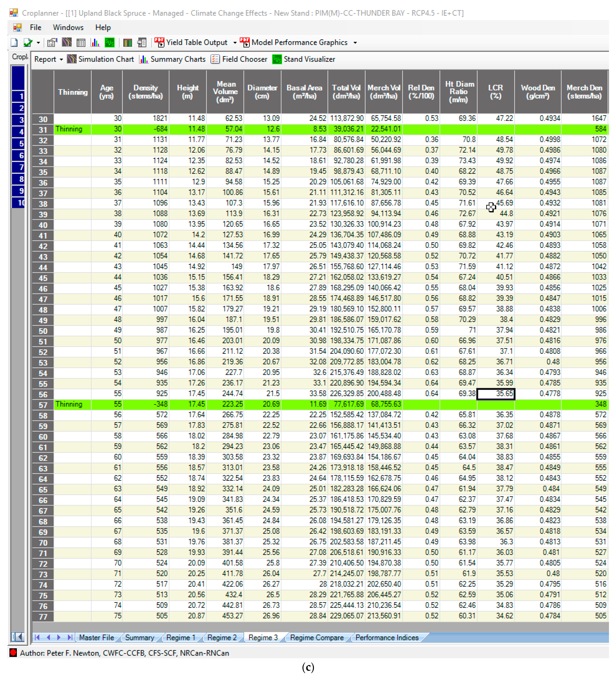The image size is (616, 678).
Task: Expand the Yield Table Output dropdown arrow
Action: 235,43
